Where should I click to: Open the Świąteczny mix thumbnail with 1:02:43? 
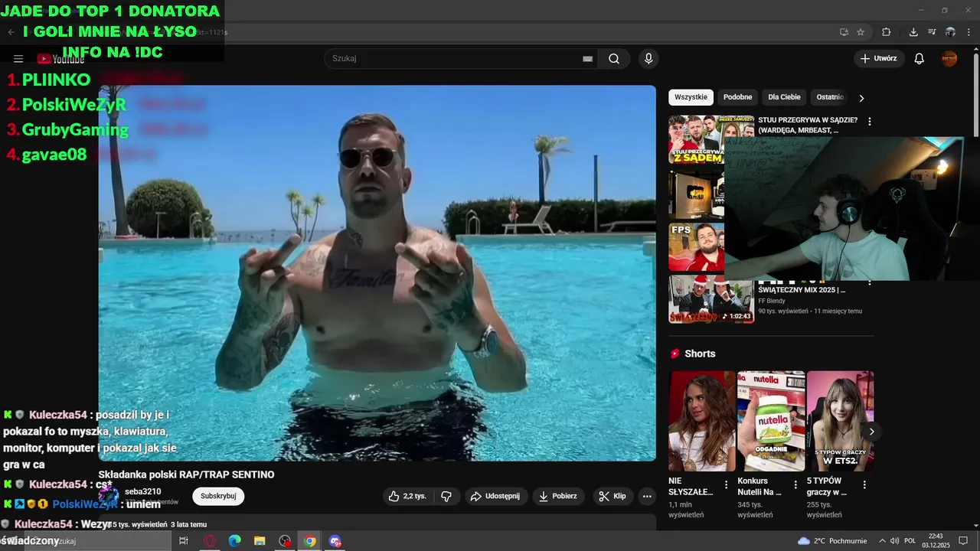pyautogui.click(x=711, y=299)
